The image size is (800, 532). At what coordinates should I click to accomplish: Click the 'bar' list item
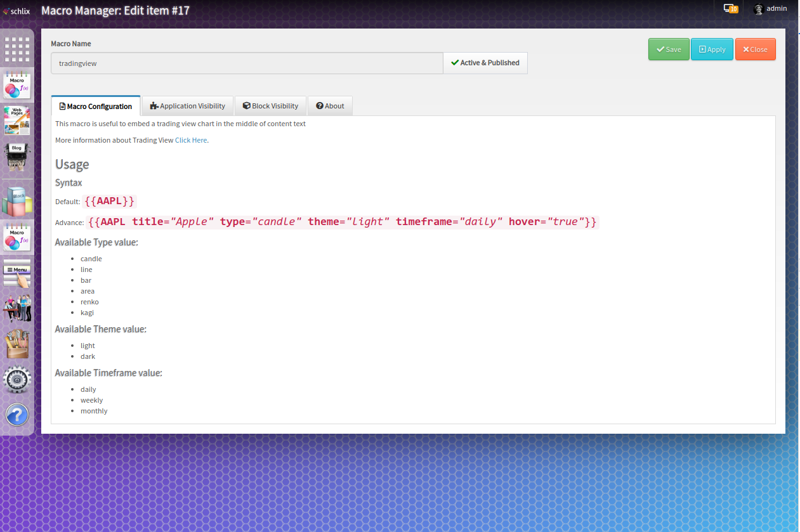point(86,280)
